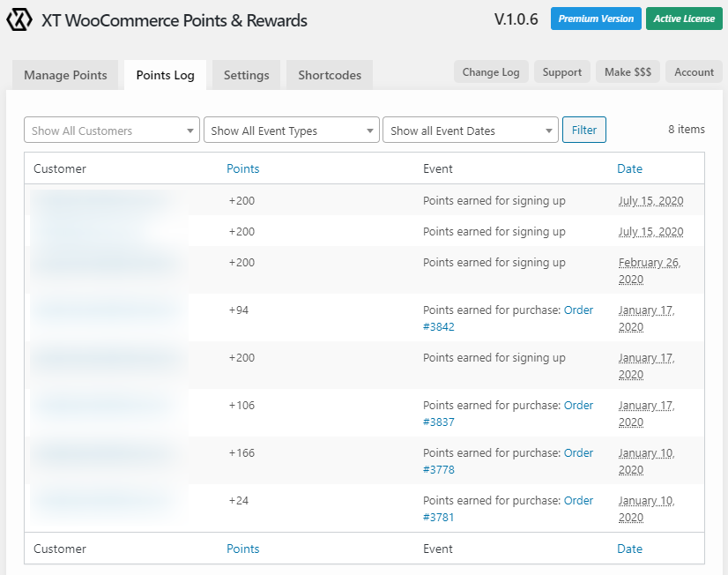
Task: Apply the Filter button
Action: [x=584, y=130]
